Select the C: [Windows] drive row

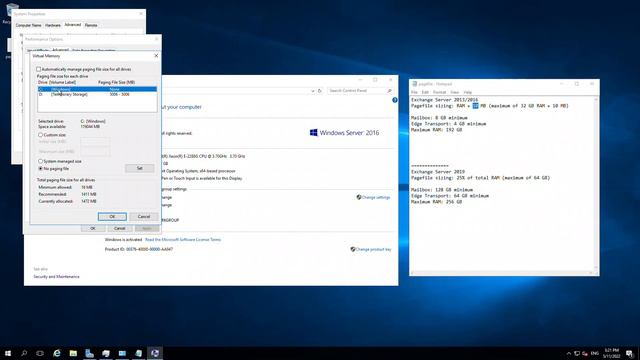[97, 89]
